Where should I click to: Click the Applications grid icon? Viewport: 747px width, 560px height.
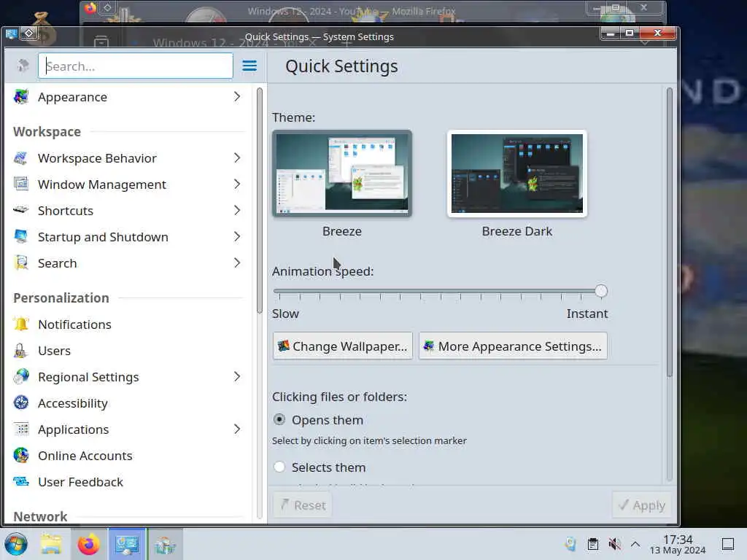21,429
